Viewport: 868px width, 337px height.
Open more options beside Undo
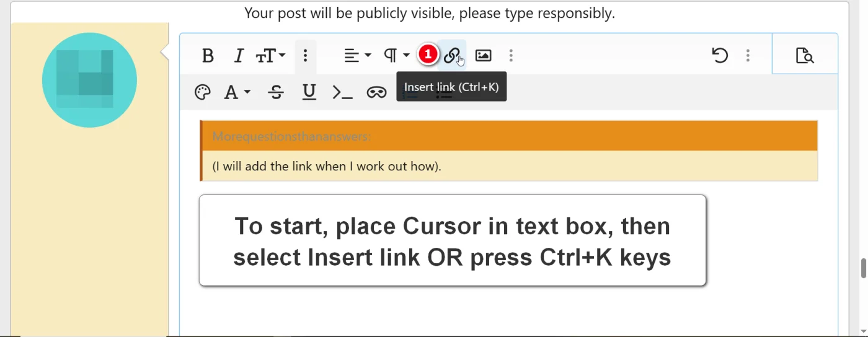tap(748, 56)
